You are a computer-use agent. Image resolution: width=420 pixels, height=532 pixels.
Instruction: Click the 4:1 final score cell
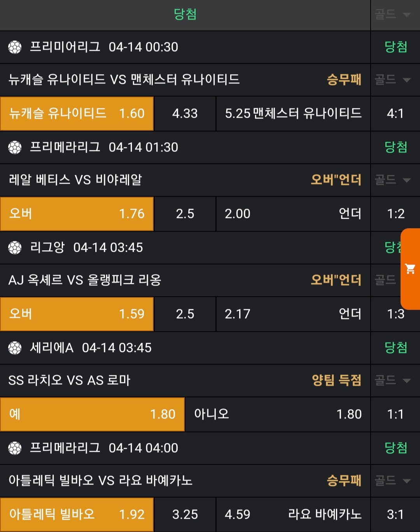coord(395,113)
